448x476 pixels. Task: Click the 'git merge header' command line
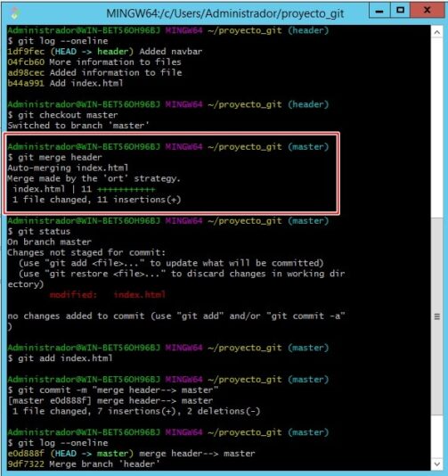pyautogui.click(x=55, y=157)
